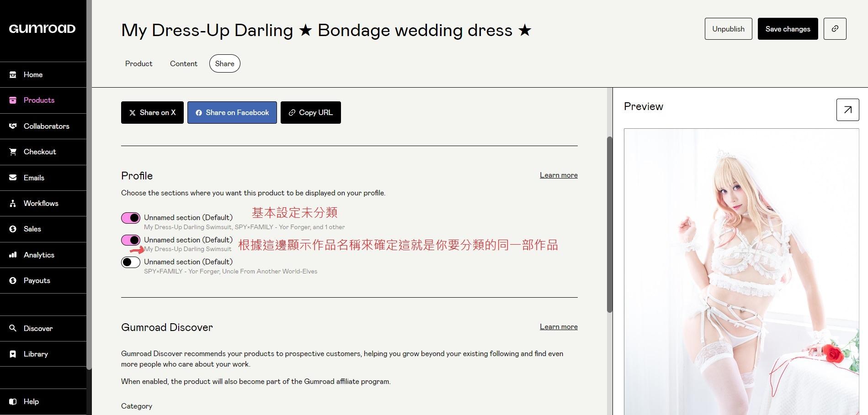Switch to the Content tab

183,63
